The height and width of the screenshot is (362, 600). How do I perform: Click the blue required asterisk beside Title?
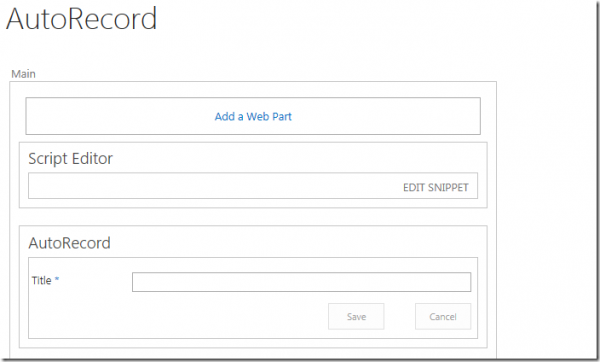(x=57, y=279)
